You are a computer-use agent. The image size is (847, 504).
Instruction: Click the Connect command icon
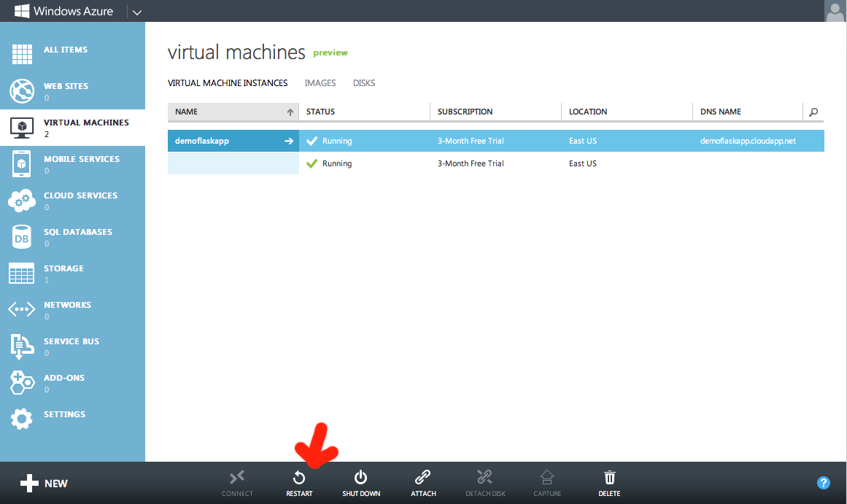[x=237, y=478]
